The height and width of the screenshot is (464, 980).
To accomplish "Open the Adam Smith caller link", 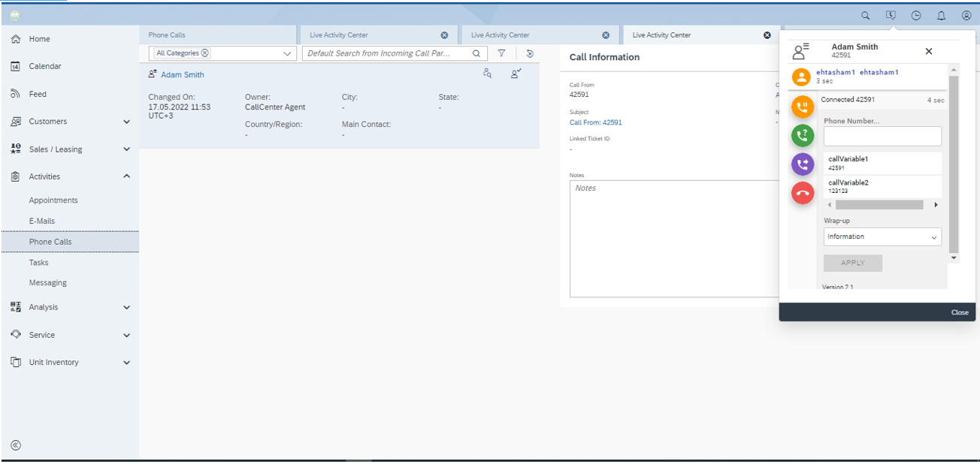I will point(182,75).
